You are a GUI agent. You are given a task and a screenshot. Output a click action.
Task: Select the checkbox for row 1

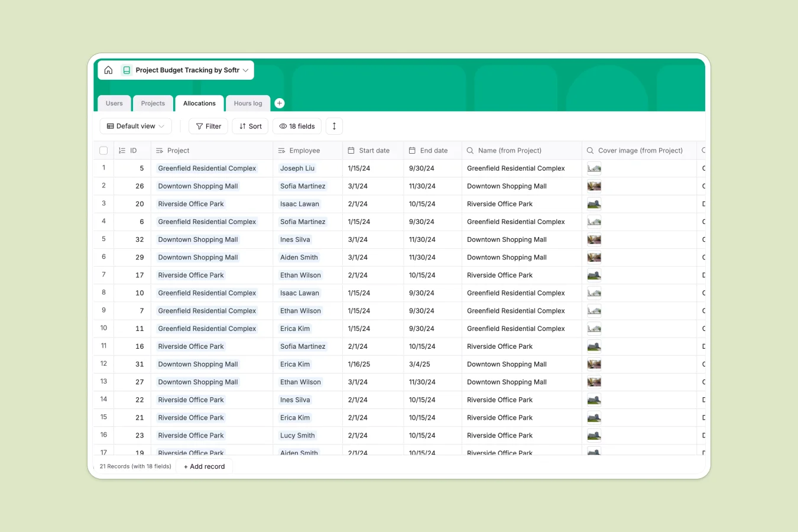coord(103,168)
